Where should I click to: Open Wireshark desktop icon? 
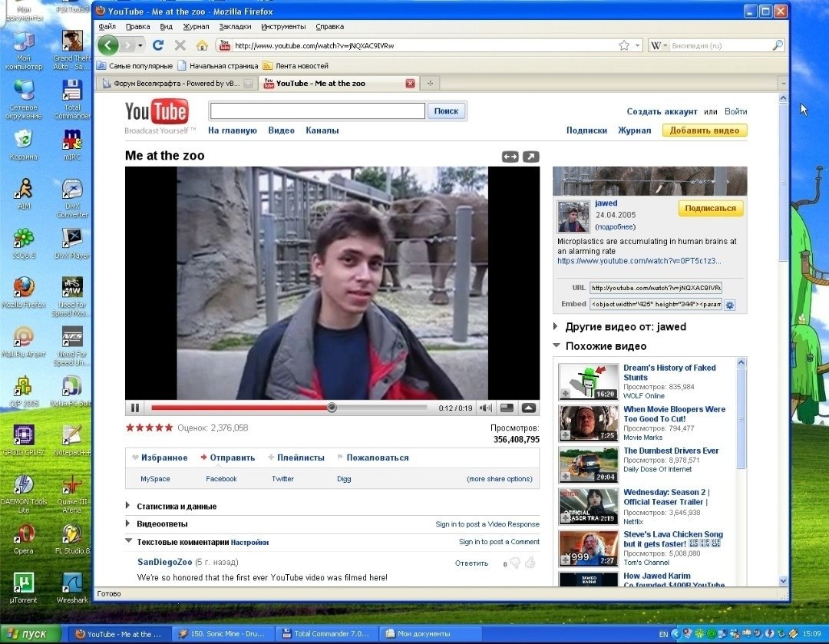pos(72,587)
